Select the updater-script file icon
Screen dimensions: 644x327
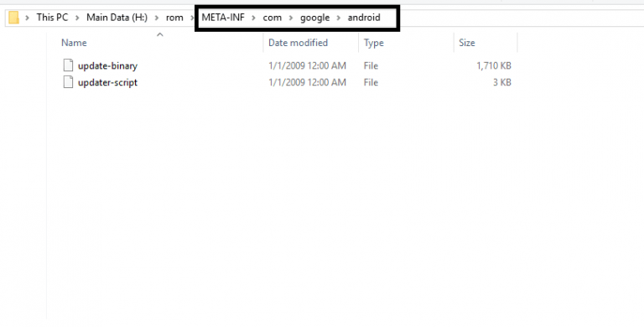pyautogui.click(x=68, y=82)
